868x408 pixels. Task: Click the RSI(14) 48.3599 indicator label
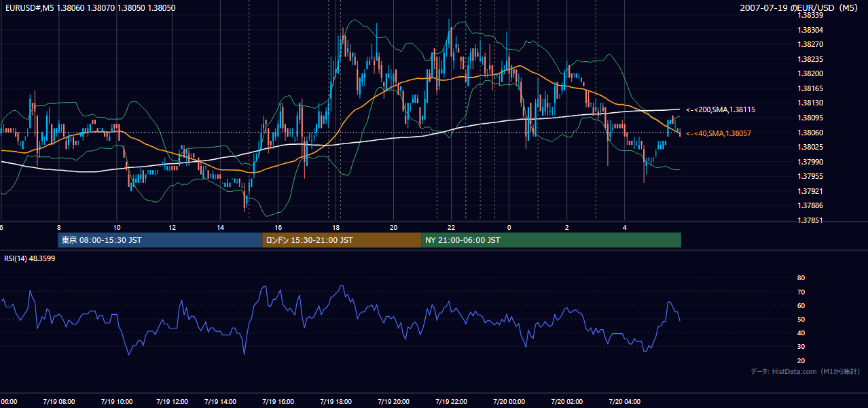pyautogui.click(x=30, y=258)
